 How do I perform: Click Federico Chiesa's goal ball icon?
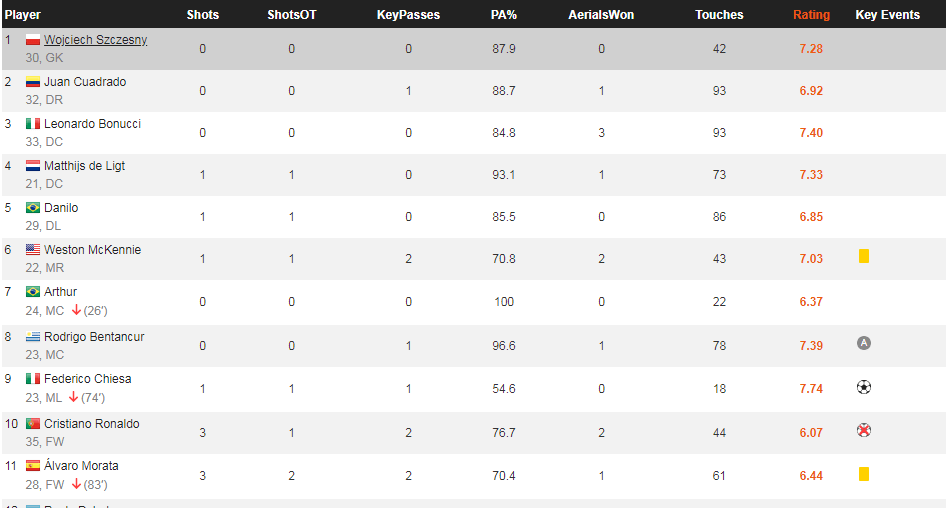[864, 387]
